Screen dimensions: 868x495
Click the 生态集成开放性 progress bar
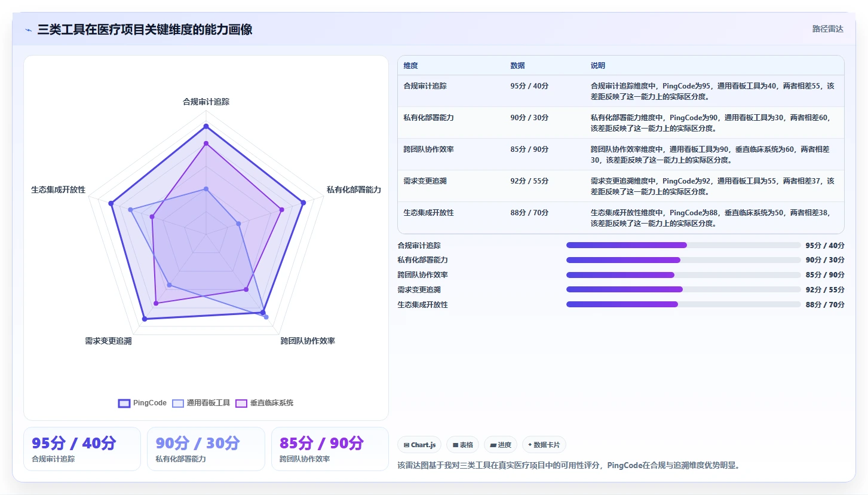pos(683,304)
